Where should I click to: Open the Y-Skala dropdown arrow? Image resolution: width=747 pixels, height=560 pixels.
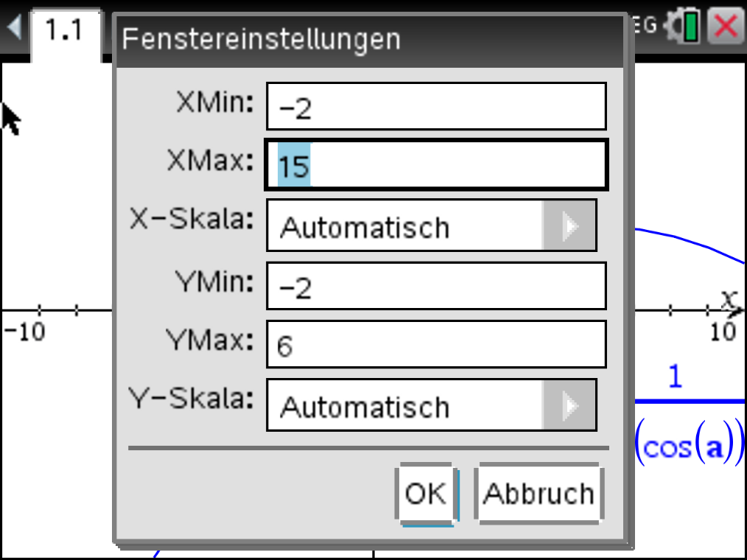click(569, 405)
